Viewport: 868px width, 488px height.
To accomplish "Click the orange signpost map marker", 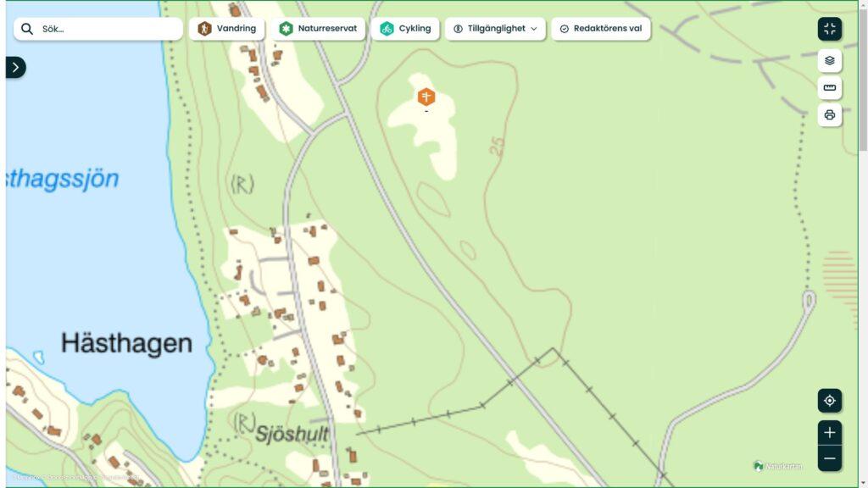I will pos(426,97).
